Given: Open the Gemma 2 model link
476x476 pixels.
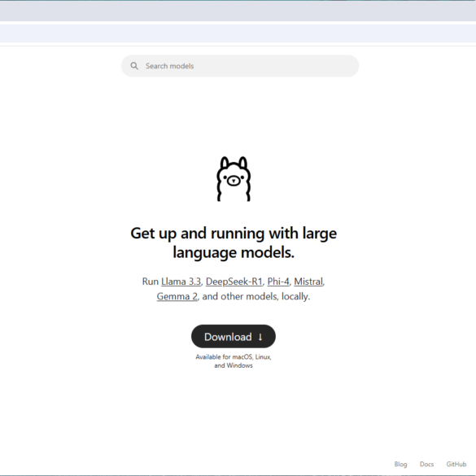Looking at the screenshot, I should [177, 296].
